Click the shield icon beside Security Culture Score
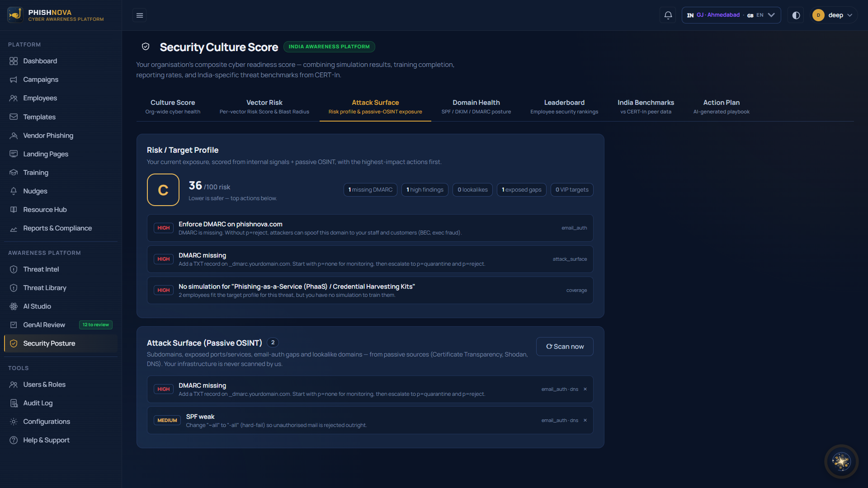This screenshot has height=488, width=868. point(146,47)
